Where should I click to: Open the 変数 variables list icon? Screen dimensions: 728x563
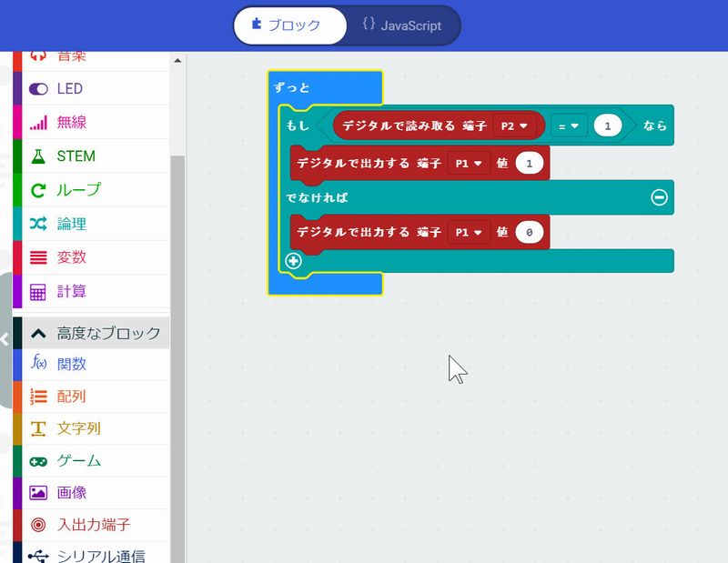(x=38, y=257)
